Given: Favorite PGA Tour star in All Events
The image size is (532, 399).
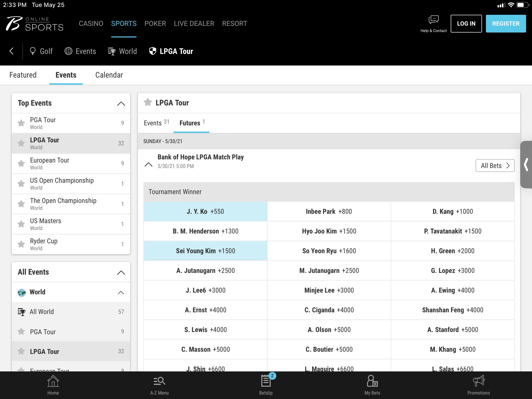Looking at the screenshot, I should [21, 332].
